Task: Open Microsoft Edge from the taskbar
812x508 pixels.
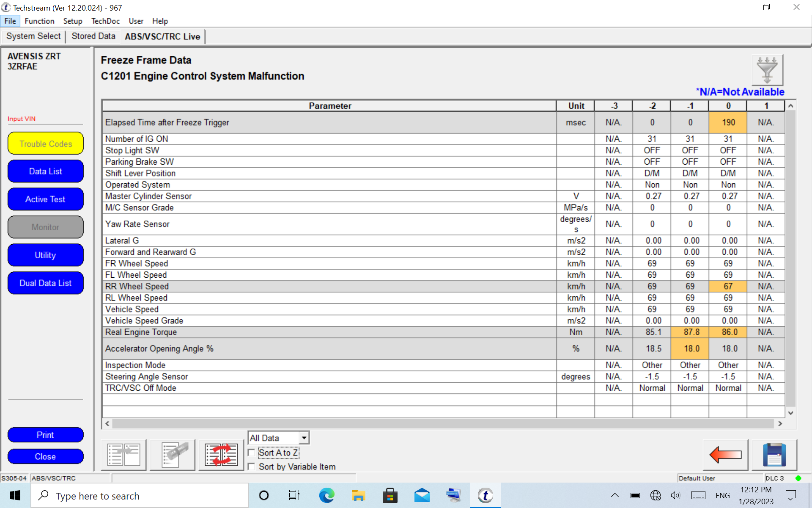Action: (x=326, y=495)
